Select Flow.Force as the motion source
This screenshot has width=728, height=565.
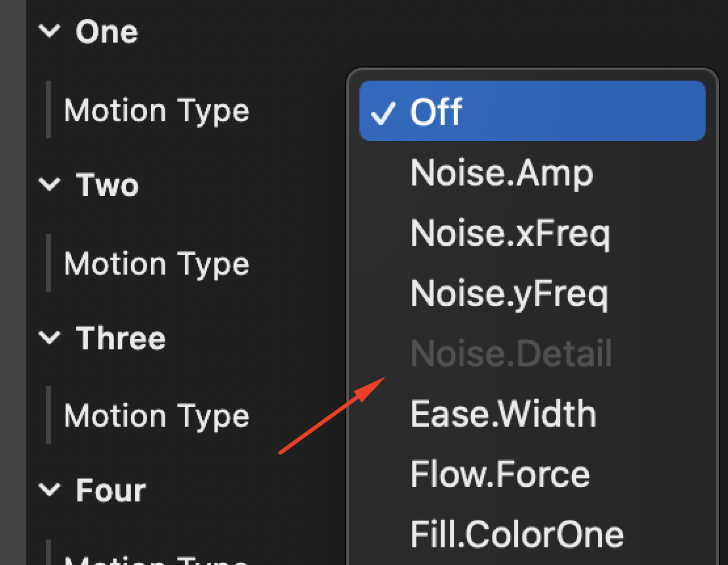(x=500, y=473)
